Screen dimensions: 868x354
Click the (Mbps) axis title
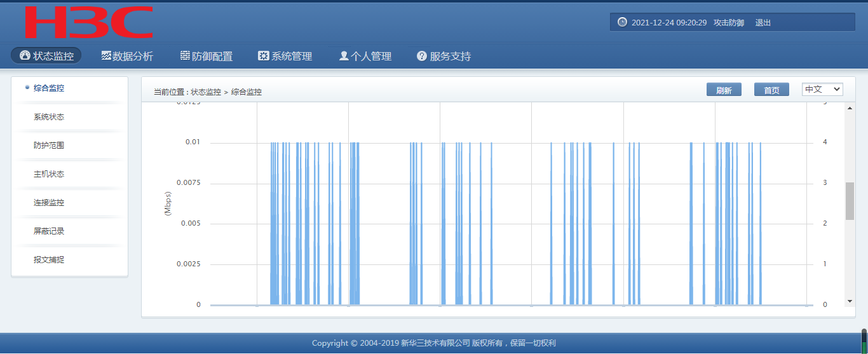168,204
